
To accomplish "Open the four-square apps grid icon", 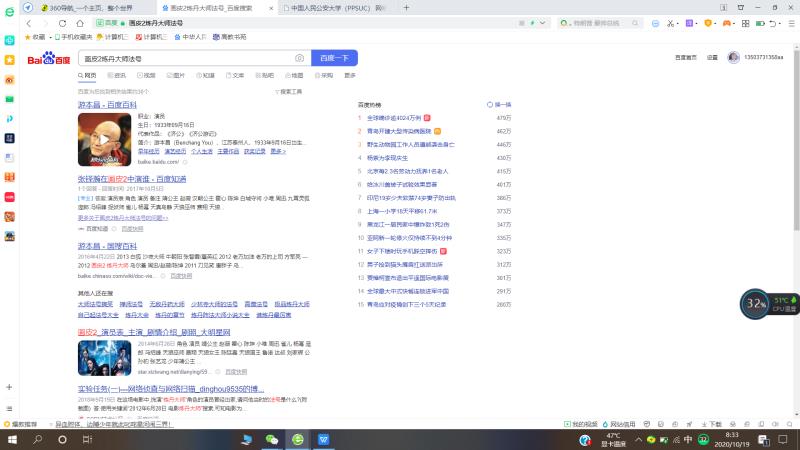I will click(x=745, y=23).
